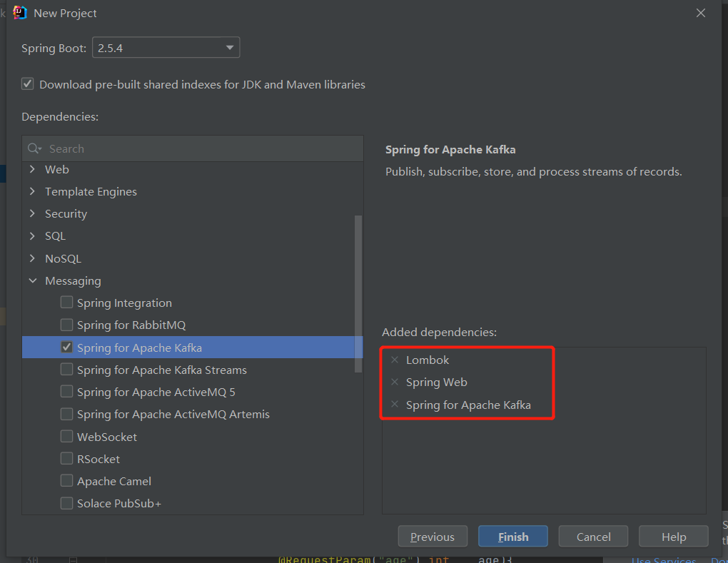Click the dependency list scrollbar
The height and width of the screenshot is (563, 728).
(358, 293)
